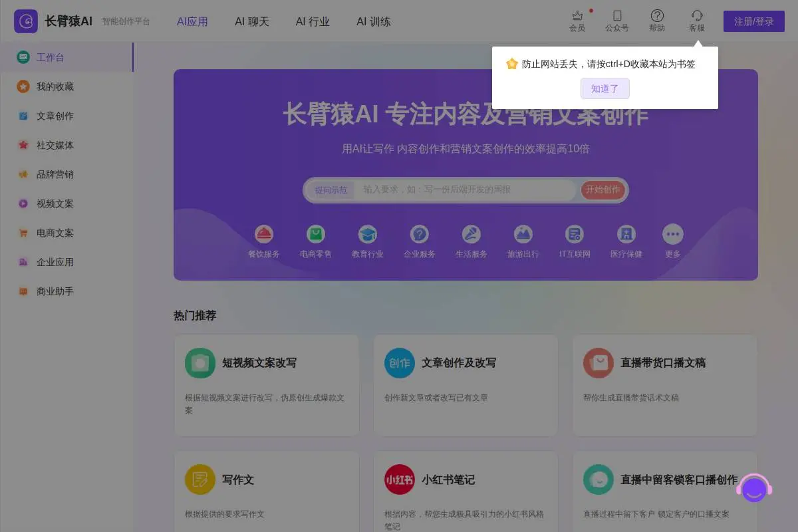Click the 电商文案 cart icon in sidebar
The image size is (798, 532).
23,233
